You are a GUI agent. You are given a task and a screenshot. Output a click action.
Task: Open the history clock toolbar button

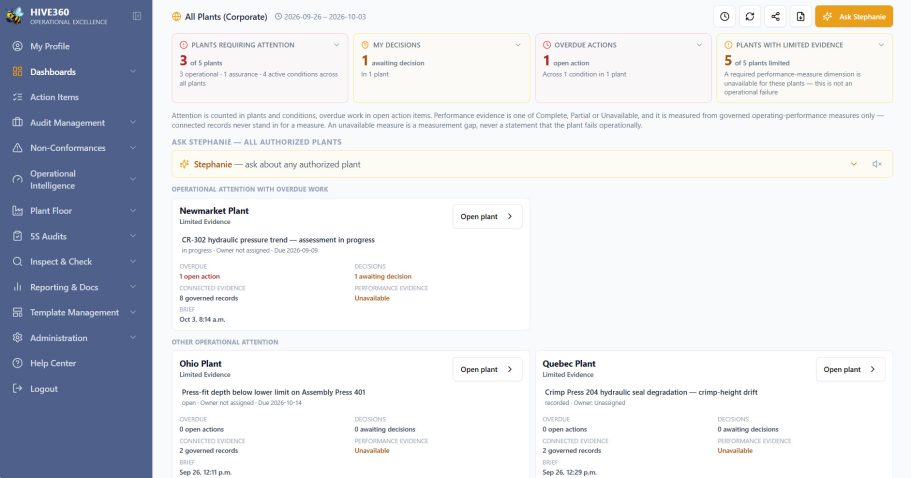pos(725,16)
